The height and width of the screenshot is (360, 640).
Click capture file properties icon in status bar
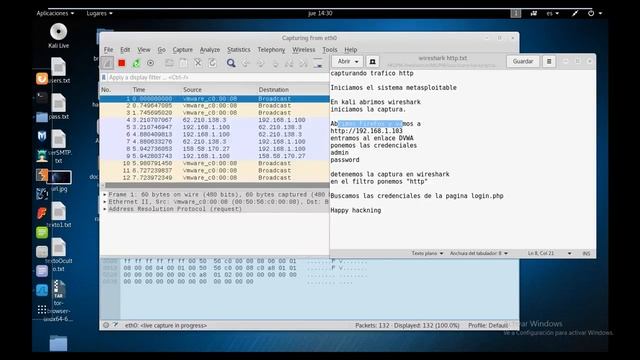click(x=116, y=325)
